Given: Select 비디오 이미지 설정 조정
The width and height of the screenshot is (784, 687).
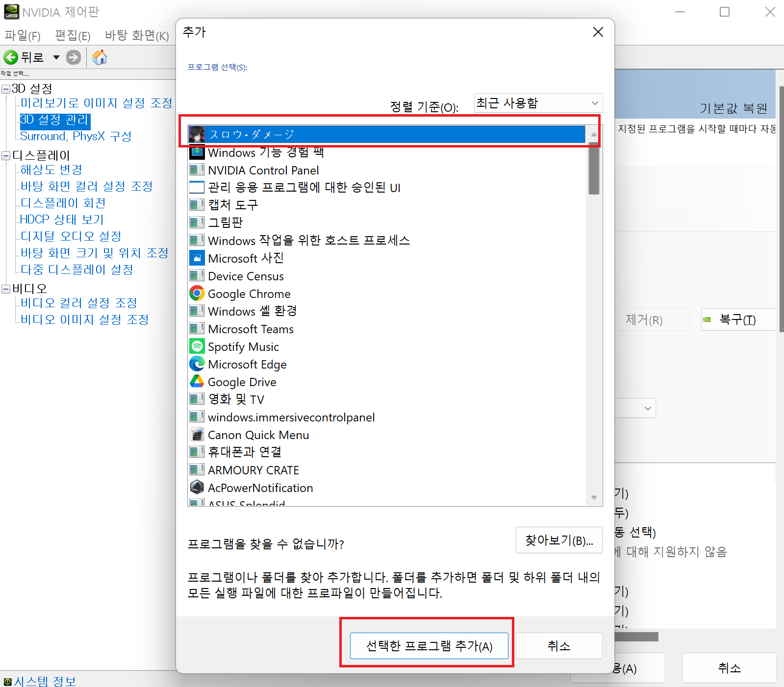Looking at the screenshot, I should pyautogui.click(x=85, y=319).
